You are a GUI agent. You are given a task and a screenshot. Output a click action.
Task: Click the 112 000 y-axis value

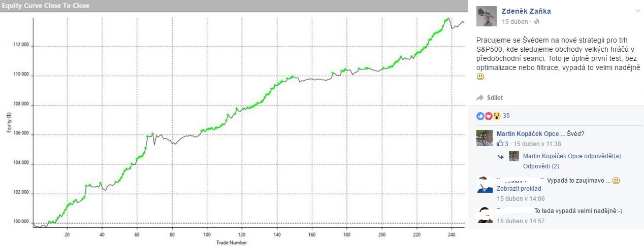22,46
